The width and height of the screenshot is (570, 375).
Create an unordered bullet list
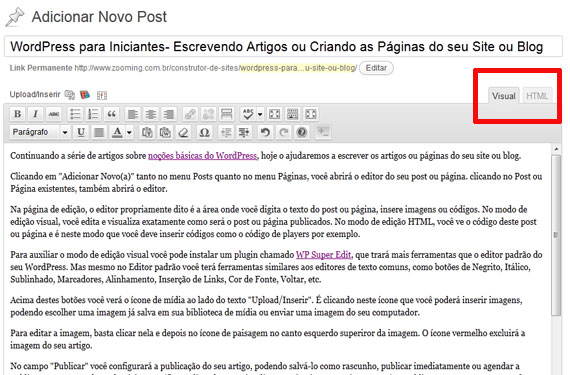click(x=75, y=114)
